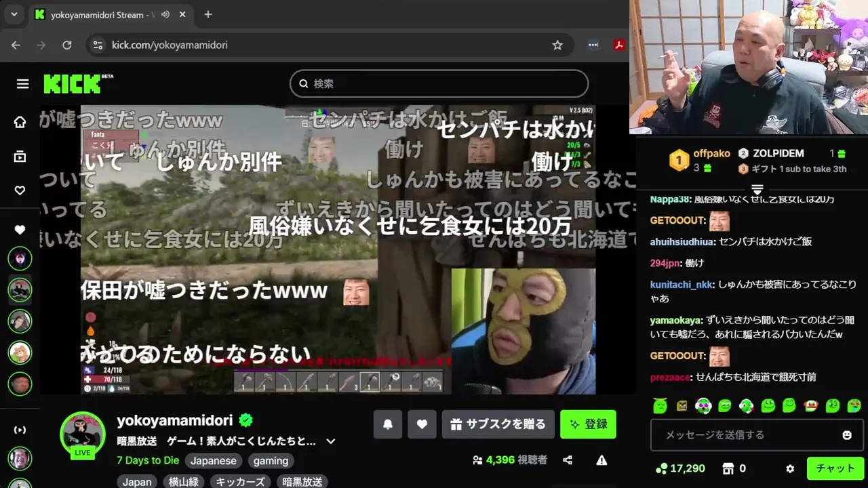Select the yokoyamamidori Stream browser tab
868x488 pixels.
112,14
